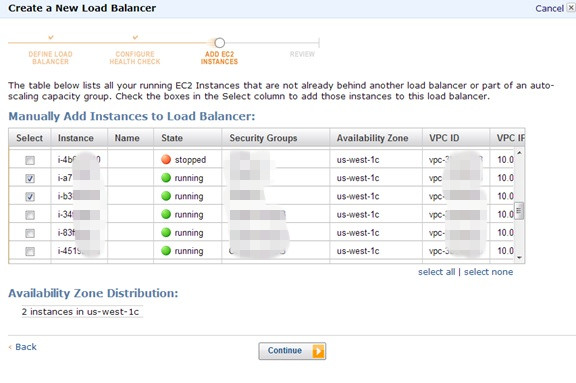Click the current step circle marker
576x383 pixels.
point(219,43)
